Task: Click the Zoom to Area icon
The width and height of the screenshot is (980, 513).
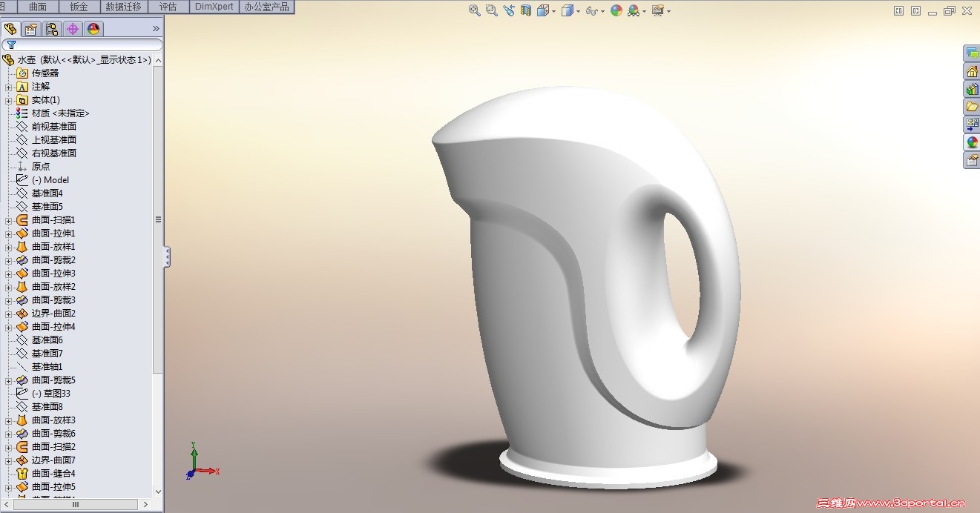Action: pyautogui.click(x=492, y=10)
